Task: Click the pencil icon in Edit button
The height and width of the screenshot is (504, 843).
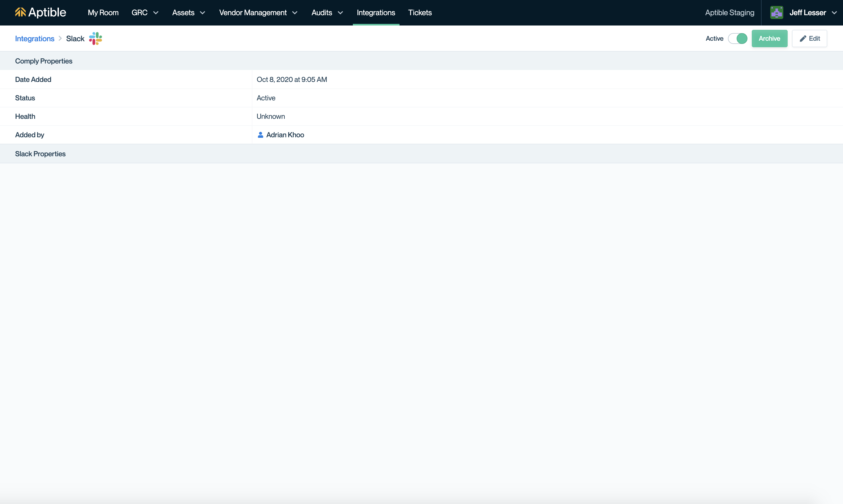Action: 803,38
